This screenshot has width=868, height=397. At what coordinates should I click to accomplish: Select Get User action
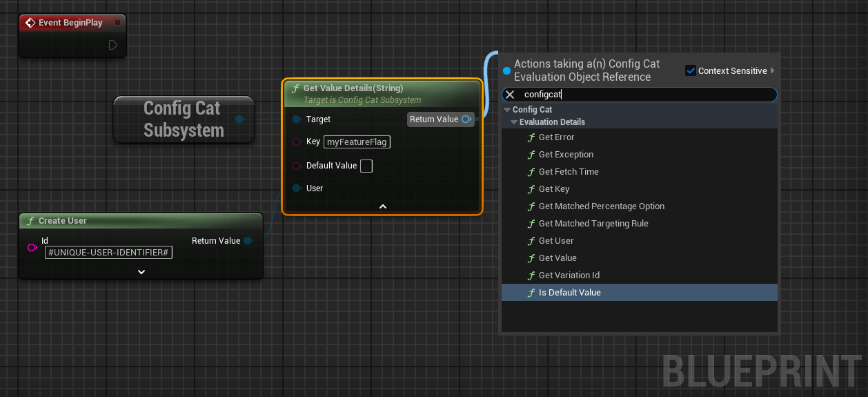pyautogui.click(x=640, y=241)
